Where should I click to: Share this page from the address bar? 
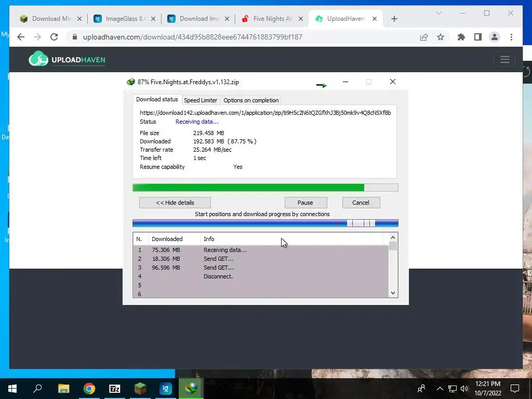[x=424, y=37]
